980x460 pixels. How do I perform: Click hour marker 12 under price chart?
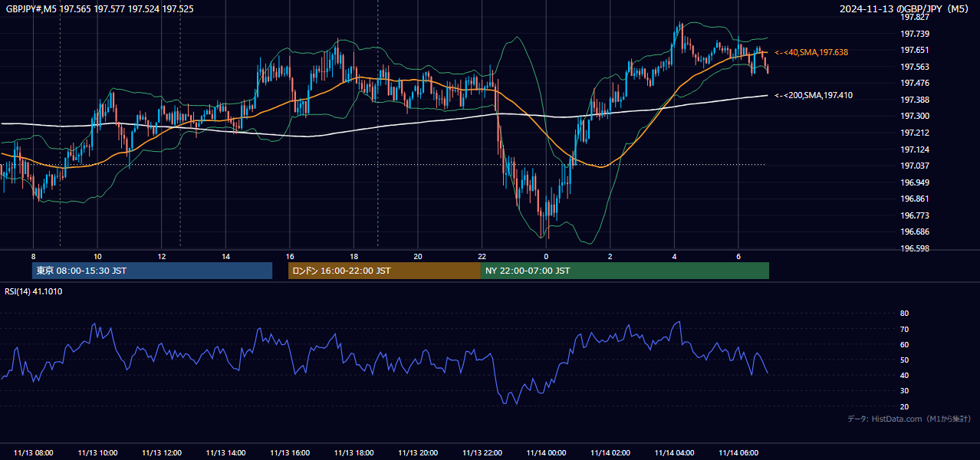tap(162, 256)
